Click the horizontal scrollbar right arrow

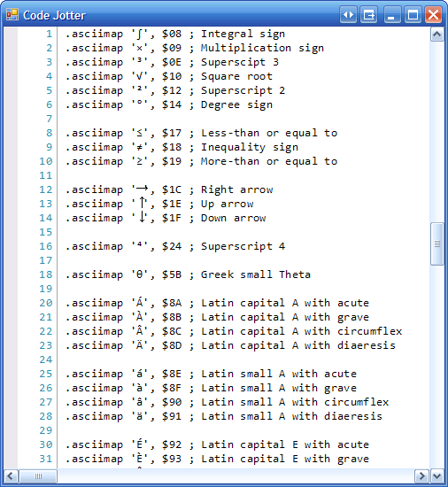click(x=421, y=475)
